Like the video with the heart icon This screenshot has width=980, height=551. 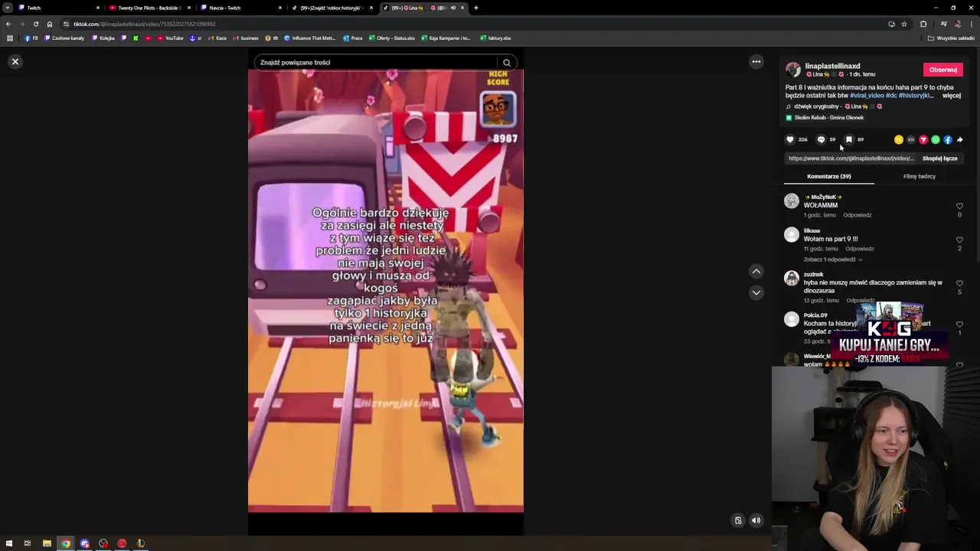coord(790,139)
